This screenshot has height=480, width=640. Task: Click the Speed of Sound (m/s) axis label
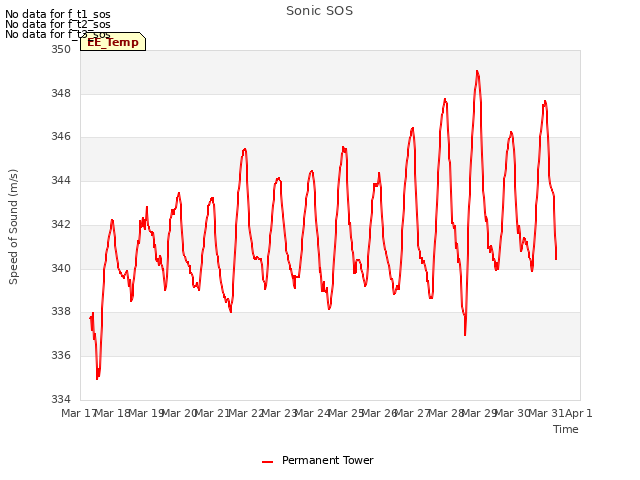13,227
